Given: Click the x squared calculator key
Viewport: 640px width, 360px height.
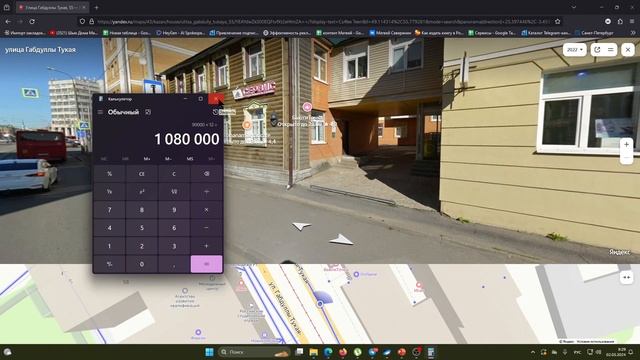Looking at the screenshot, I should 142,191.
